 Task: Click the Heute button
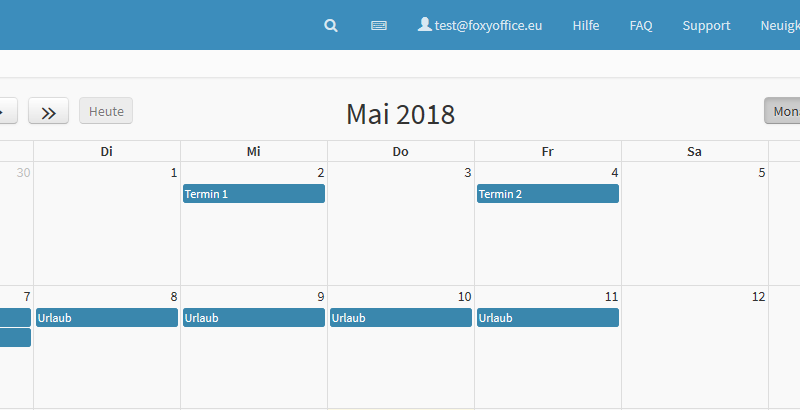coord(106,111)
